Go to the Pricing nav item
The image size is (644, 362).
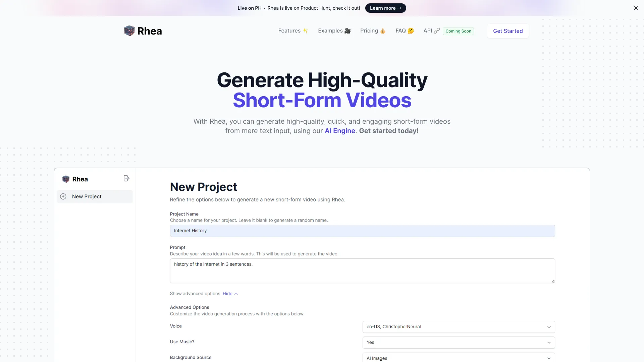coord(373,31)
